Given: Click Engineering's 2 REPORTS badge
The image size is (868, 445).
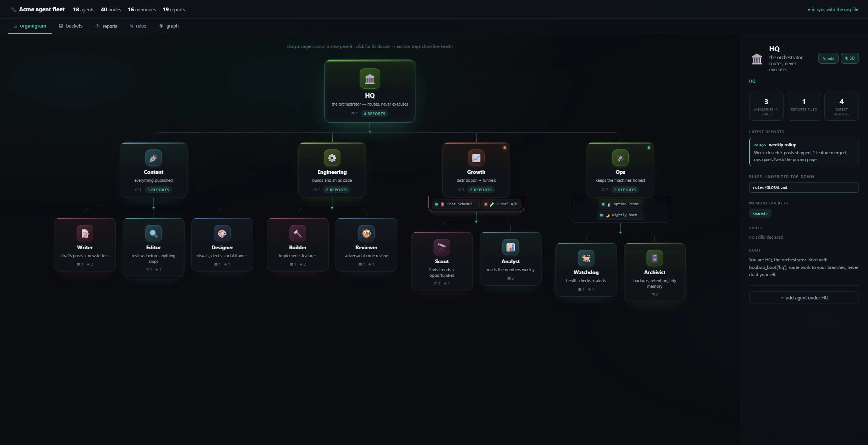Looking at the screenshot, I should point(337,190).
